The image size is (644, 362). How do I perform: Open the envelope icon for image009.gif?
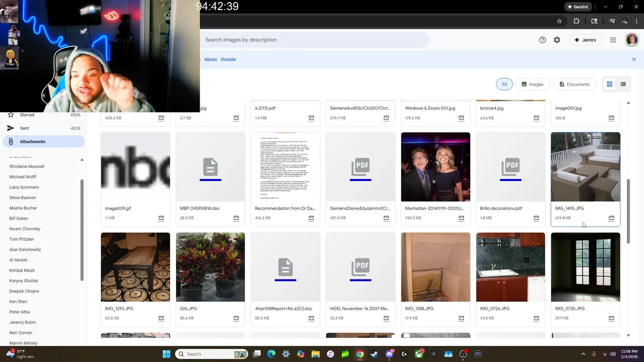[x=161, y=218]
